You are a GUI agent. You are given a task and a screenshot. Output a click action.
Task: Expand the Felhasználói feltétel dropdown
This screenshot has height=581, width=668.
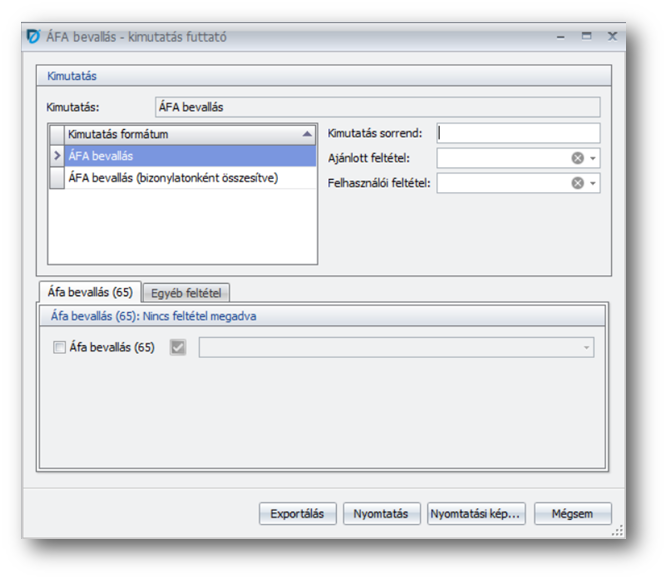[x=593, y=183]
